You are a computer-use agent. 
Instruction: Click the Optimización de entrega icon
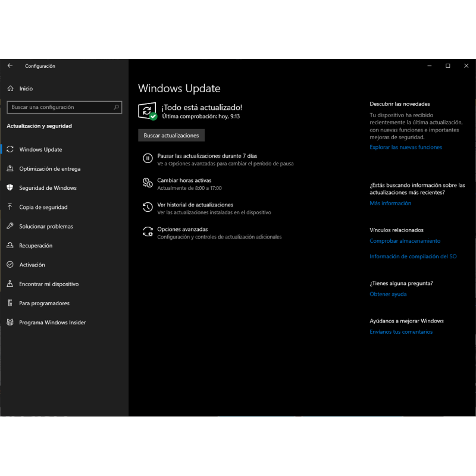10,168
